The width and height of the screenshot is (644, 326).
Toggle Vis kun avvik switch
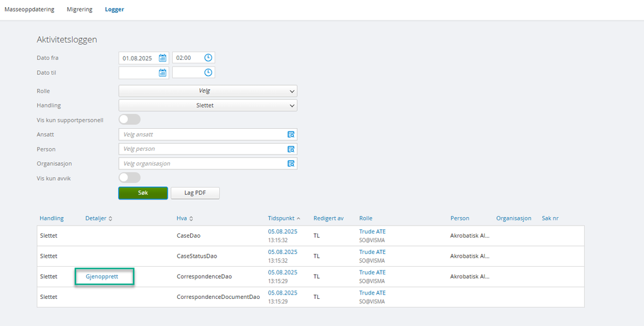click(x=130, y=178)
